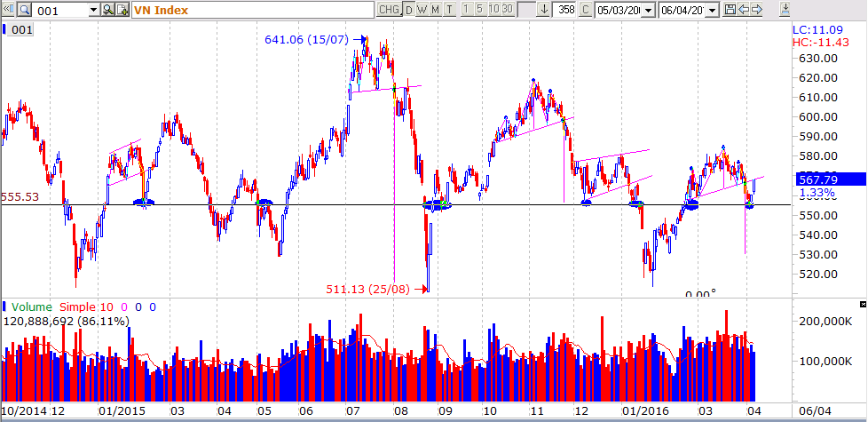This screenshot has width=868, height=422.
Task: Click the left arrow navigation icon
Action: pos(744,10)
